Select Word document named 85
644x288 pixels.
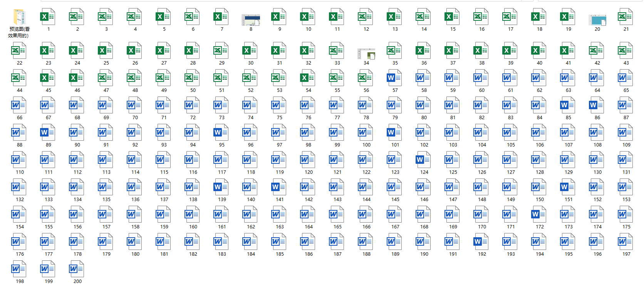pyautogui.click(x=568, y=106)
